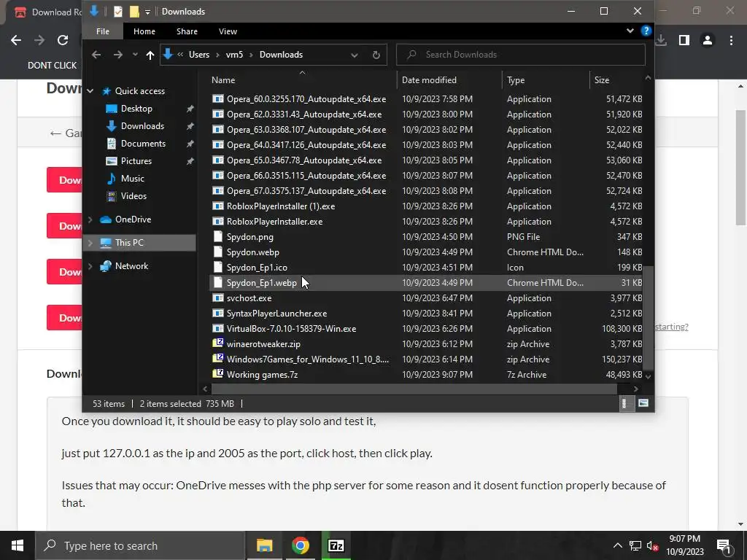Viewport: 747px width, 560px height.
Task: Open Pictures in Quick access
Action: 136,161
